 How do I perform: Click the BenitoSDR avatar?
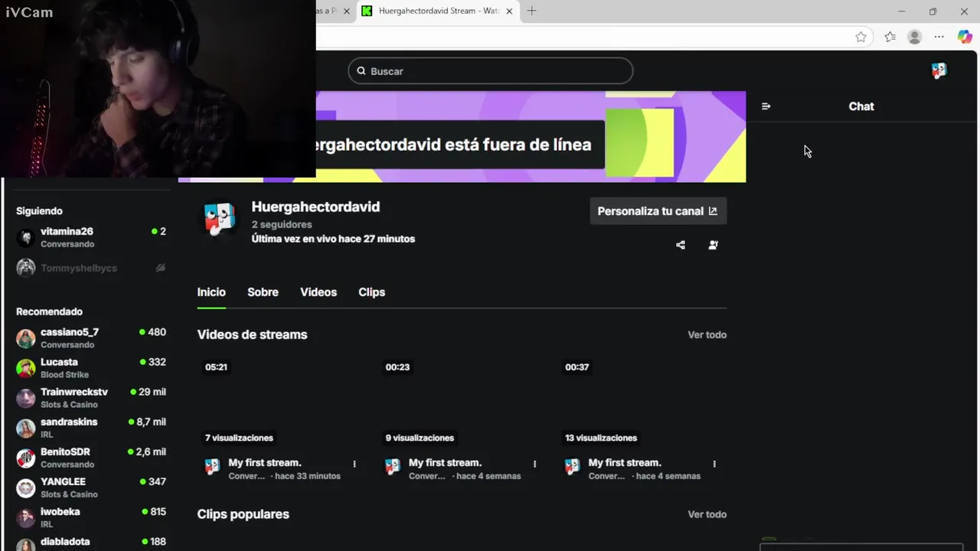[26, 458]
